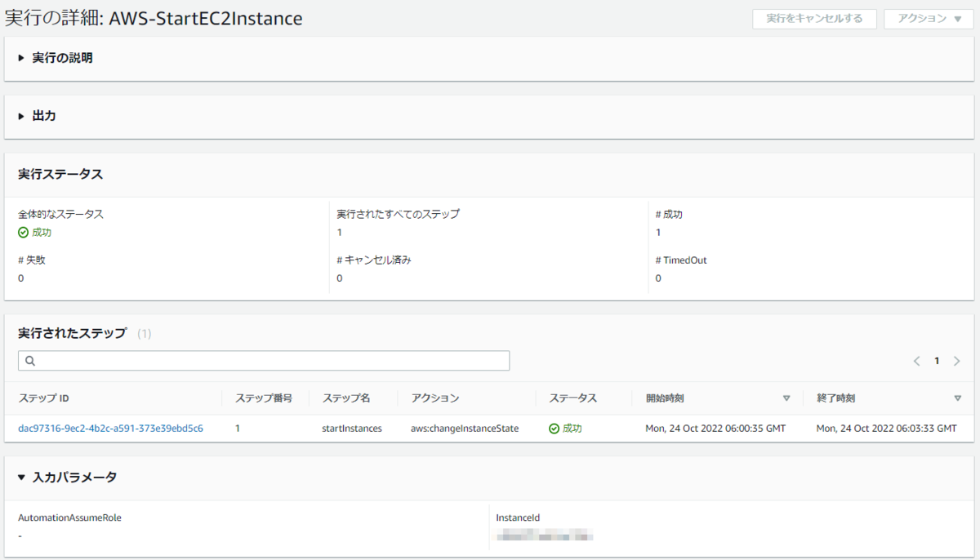Viewport: 980px width, 560px height.
Task: Click the # TimedOut label
Action: pos(681,260)
